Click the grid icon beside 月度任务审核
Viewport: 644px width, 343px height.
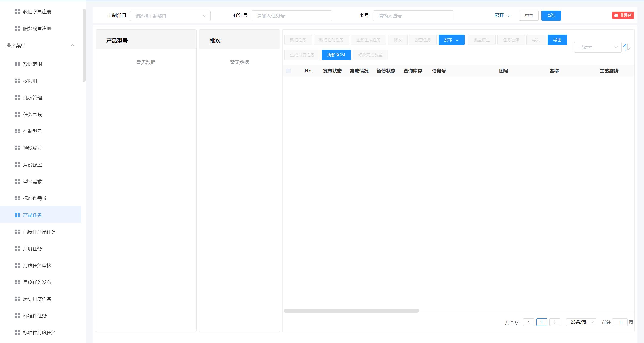17,265
